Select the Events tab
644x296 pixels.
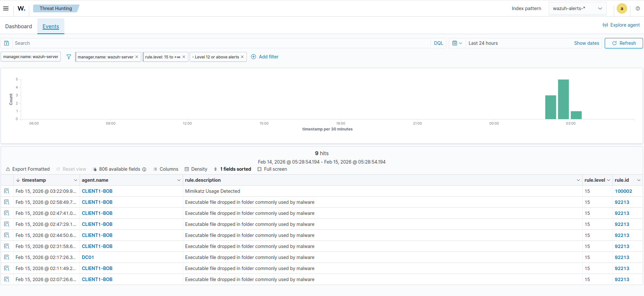(51, 26)
